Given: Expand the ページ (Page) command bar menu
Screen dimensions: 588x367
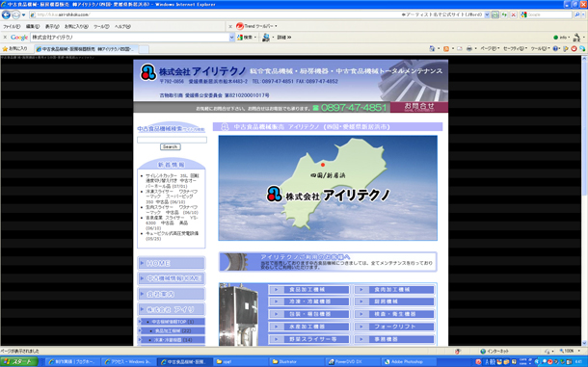Looking at the screenshot, I should point(490,49).
